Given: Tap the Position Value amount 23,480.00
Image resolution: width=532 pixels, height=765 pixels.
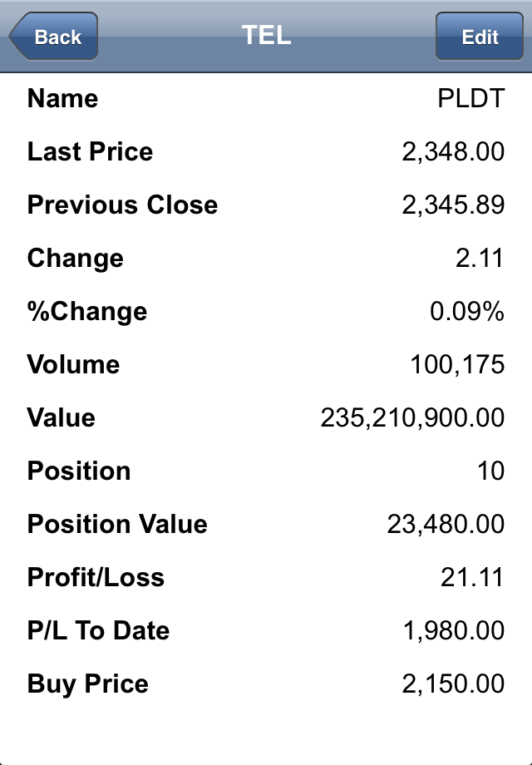Looking at the screenshot, I should 446,524.
